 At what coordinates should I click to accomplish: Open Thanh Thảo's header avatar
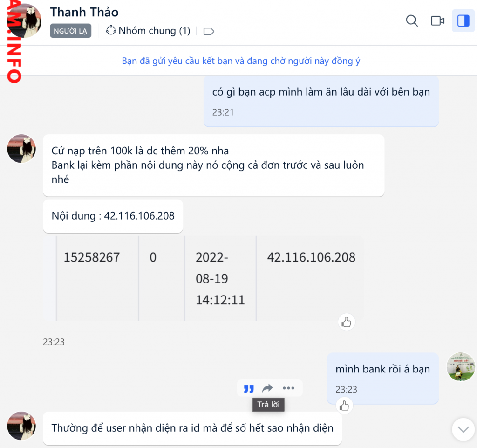(24, 21)
